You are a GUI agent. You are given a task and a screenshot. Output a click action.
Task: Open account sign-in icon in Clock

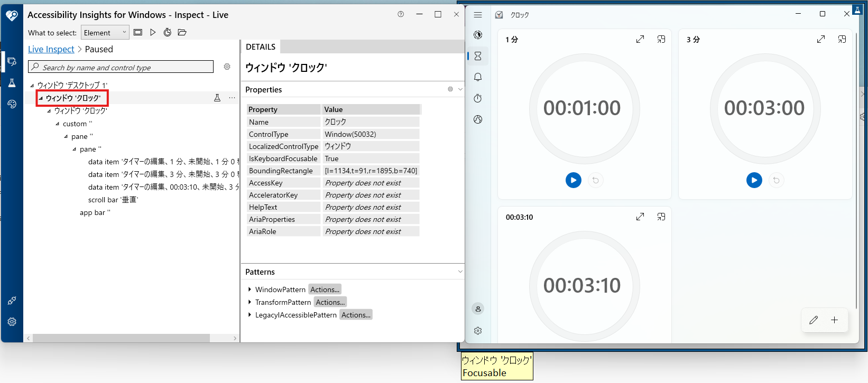pos(478,309)
